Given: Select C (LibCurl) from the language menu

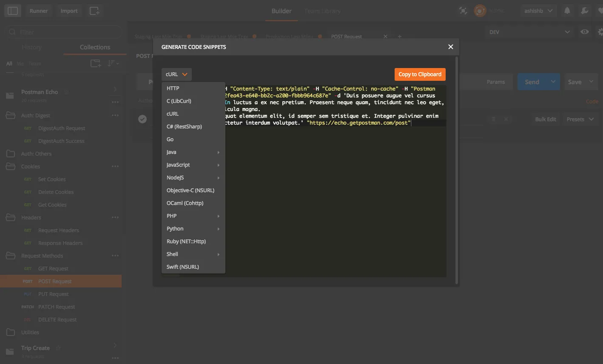Looking at the screenshot, I should click(193, 101).
